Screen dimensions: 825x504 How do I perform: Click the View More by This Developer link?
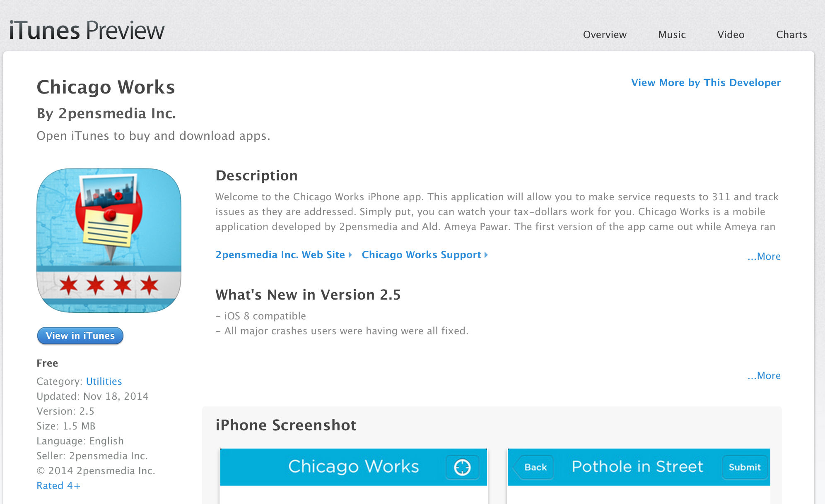(705, 82)
